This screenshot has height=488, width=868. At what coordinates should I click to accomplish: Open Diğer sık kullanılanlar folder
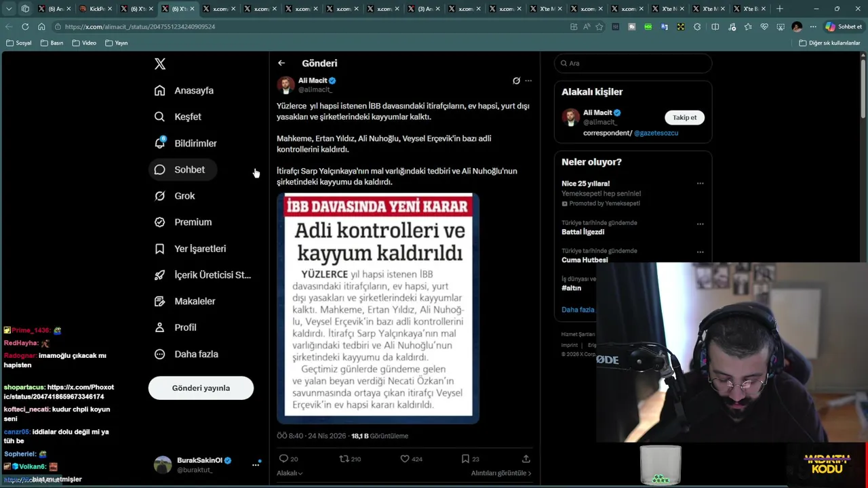829,43
